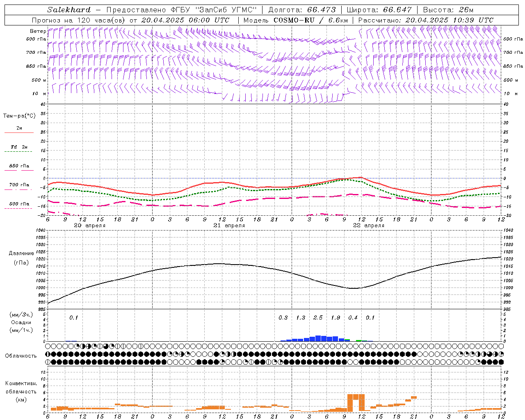Click the station name Salekhard in header

pos(69,10)
